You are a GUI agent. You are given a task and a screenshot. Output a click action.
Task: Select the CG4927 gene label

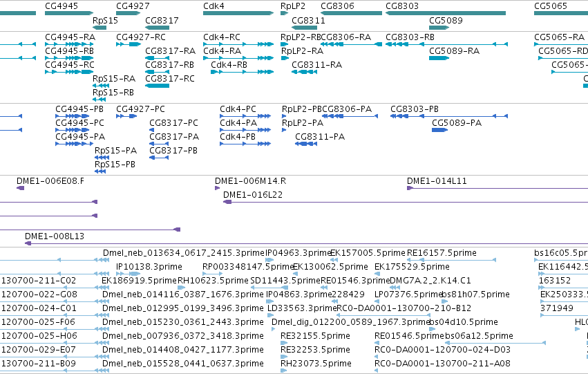coord(133,6)
